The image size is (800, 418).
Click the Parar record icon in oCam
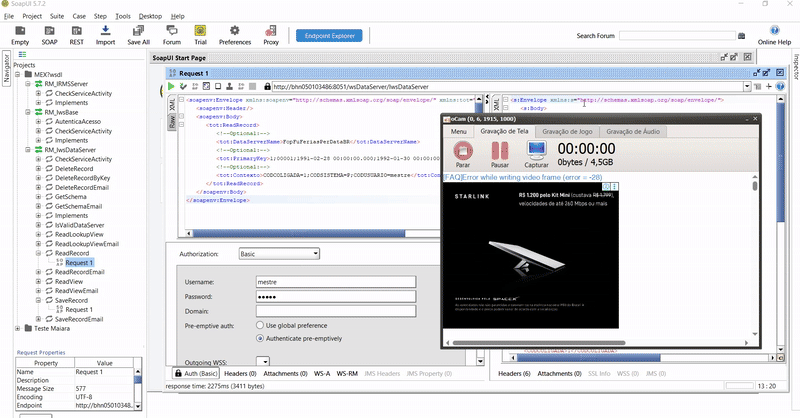(463, 151)
